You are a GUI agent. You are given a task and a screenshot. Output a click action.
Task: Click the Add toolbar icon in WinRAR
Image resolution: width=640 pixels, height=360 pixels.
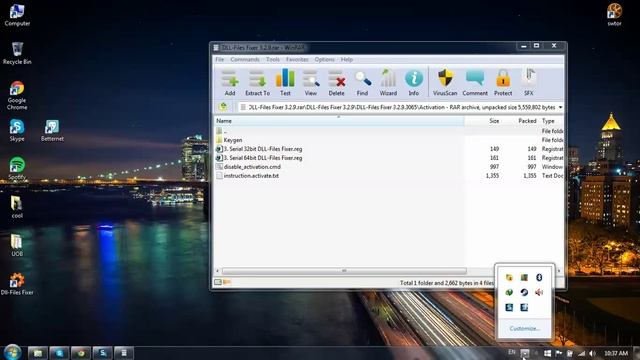[230, 83]
